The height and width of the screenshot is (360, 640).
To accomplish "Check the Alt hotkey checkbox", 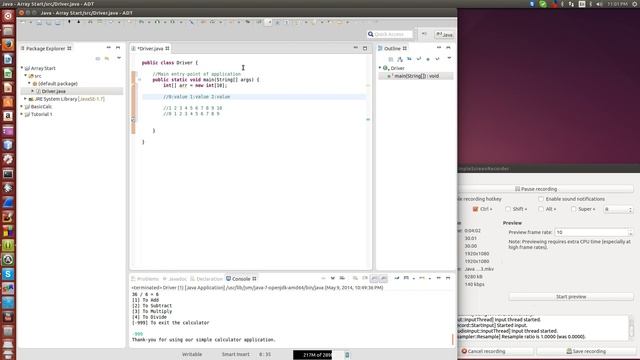I will (x=541, y=209).
